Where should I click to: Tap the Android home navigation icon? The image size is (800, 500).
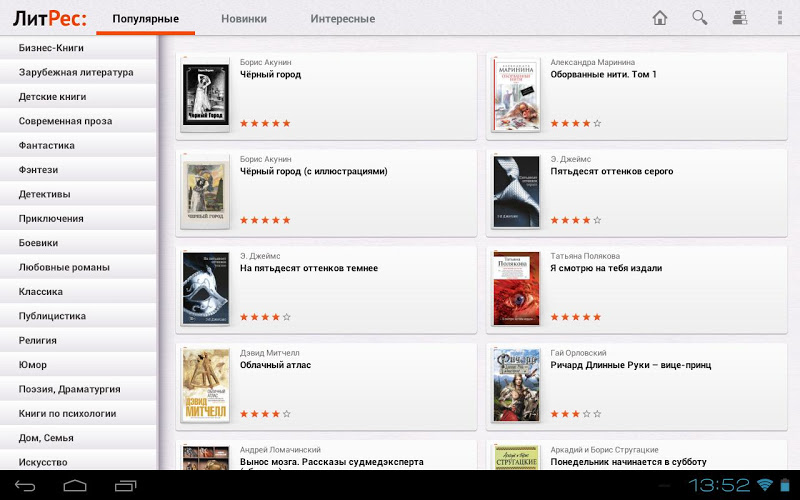(75, 485)
